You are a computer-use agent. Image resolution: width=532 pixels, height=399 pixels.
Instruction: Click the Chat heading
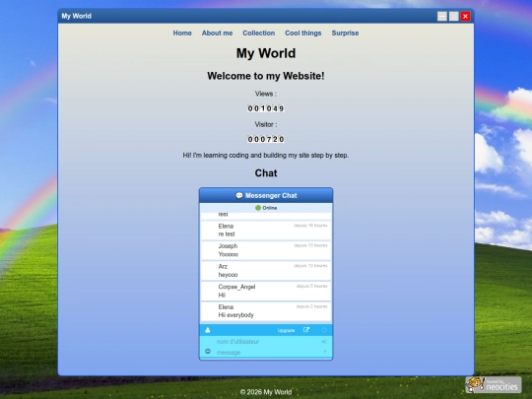pos(266,173)
